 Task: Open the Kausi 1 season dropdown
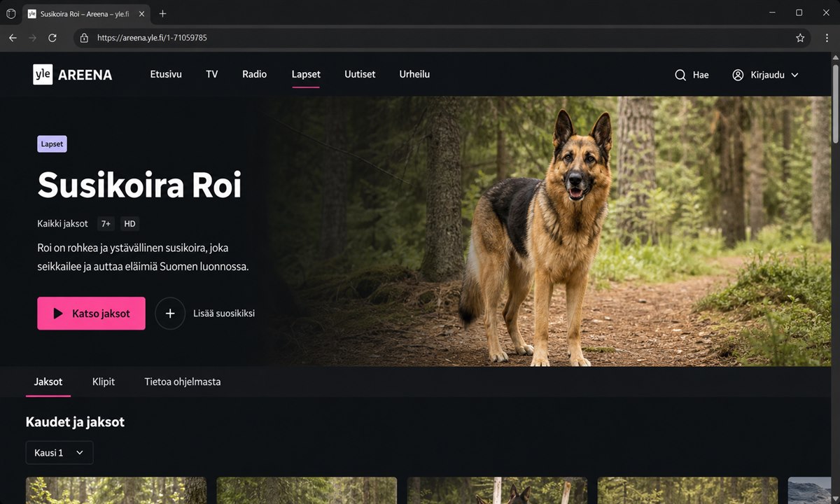coord(59,453)
